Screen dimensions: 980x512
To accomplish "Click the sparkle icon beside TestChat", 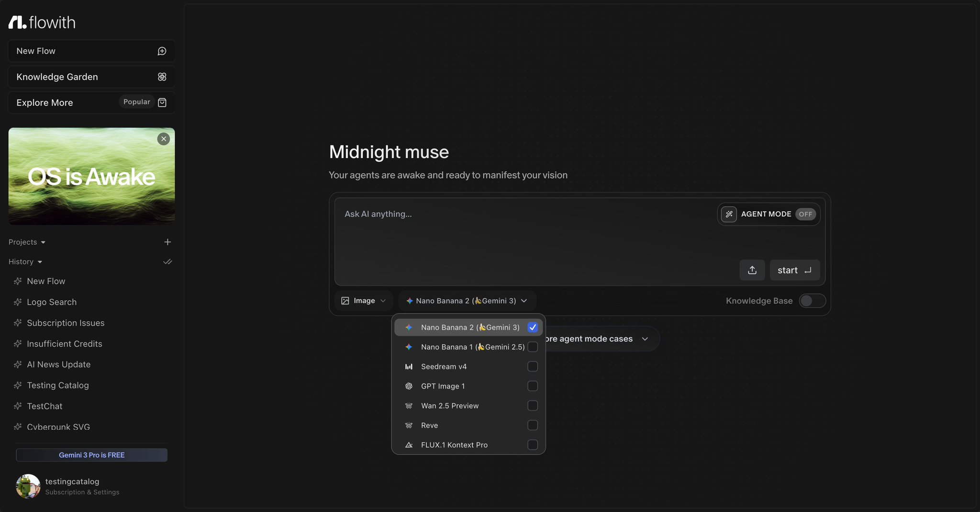I will [x=18, y=406].
